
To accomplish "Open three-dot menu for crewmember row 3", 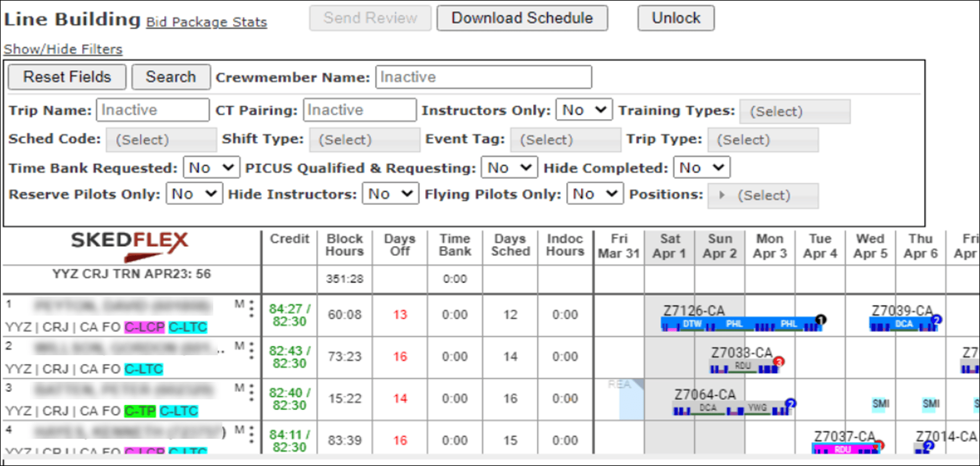I will coord(251,393).
